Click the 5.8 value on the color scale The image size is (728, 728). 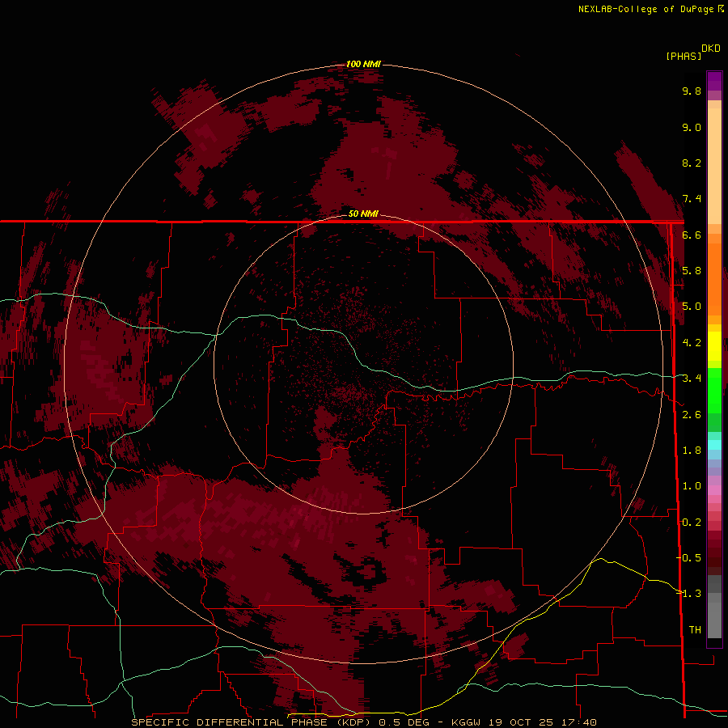click(x=692, y=271)
